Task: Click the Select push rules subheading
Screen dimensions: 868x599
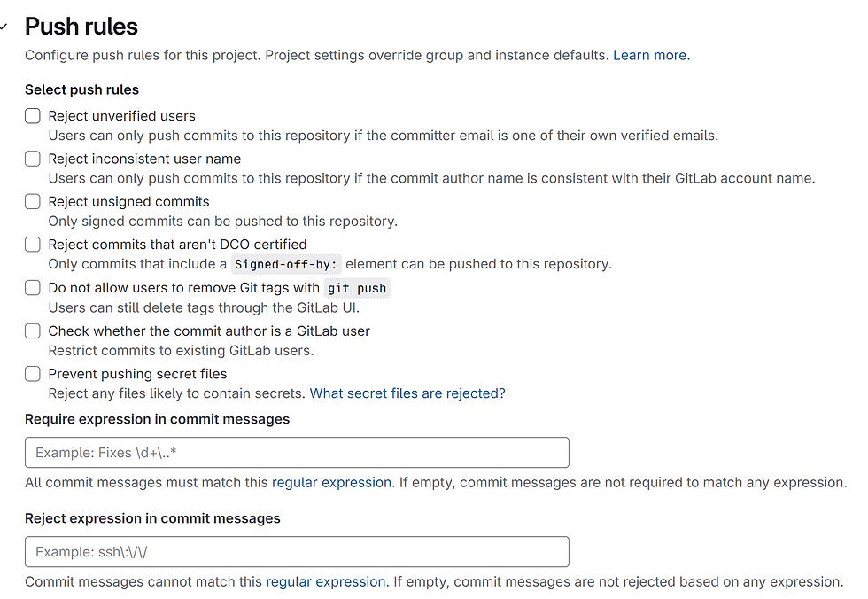Action: (x=81, y=89)
